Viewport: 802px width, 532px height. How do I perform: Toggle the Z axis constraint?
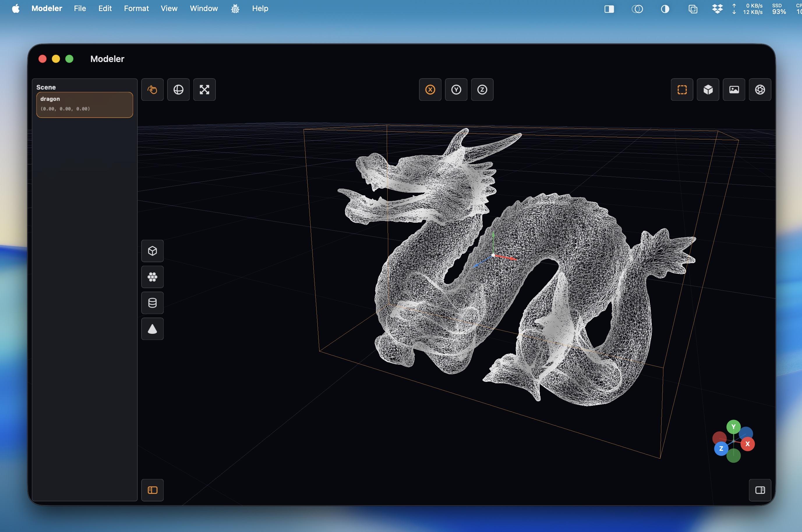pos(482,90)
